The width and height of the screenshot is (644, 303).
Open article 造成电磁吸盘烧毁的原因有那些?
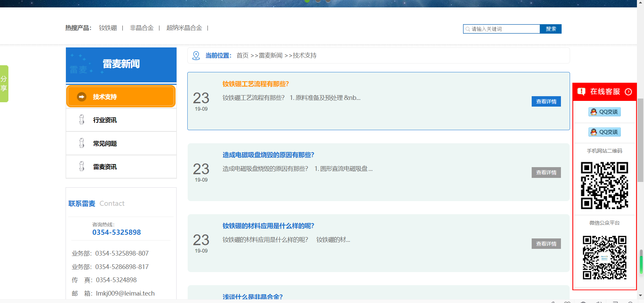point(268,155)
